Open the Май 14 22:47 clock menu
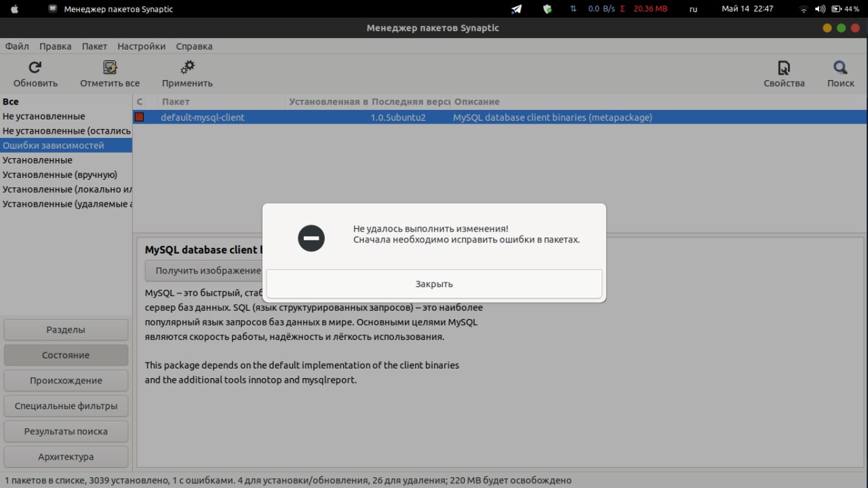The width and height of the screenshot is (868, 488). (x=747, y=10)
